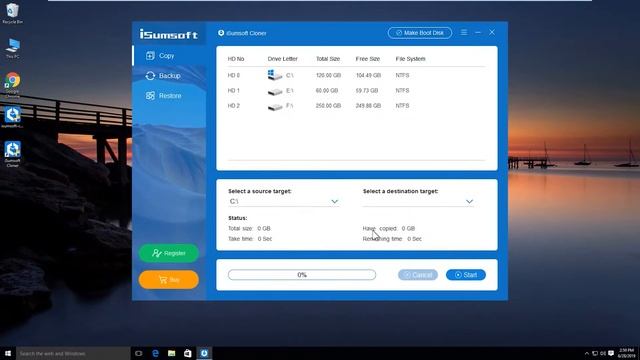
Task: Open the network icon in system tray
Action: [595, 353]
